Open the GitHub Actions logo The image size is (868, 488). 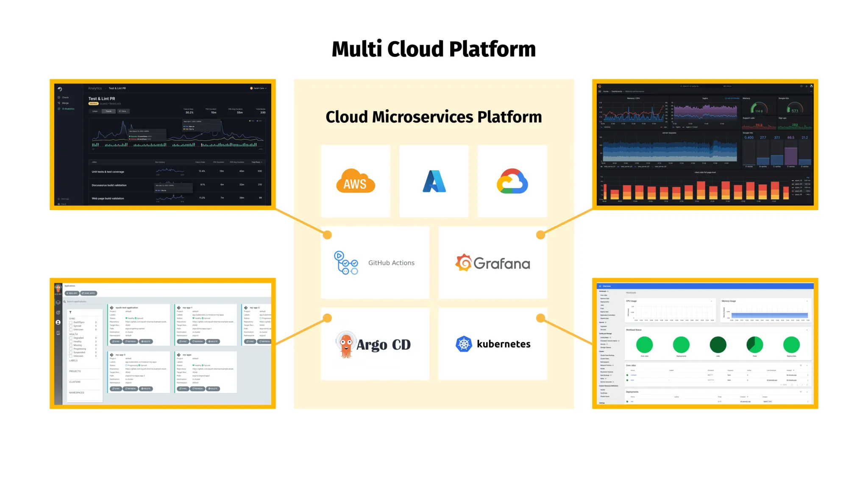(347, 263)
